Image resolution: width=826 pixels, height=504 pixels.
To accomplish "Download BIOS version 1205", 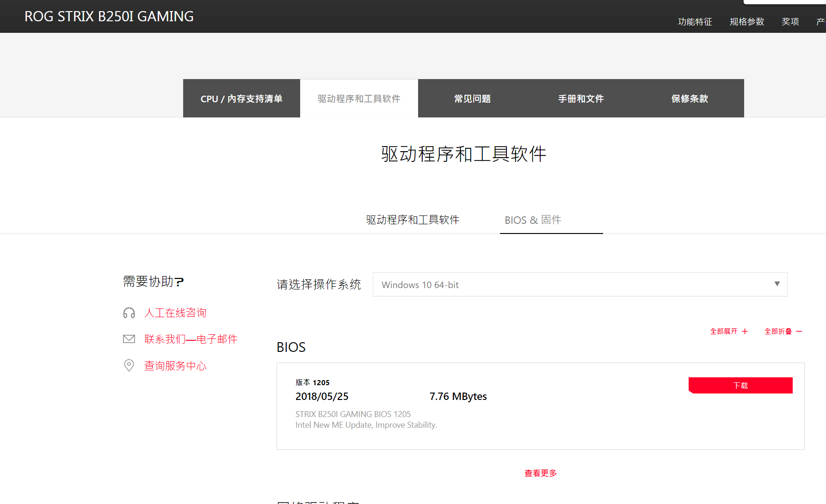I will (740, 385).
